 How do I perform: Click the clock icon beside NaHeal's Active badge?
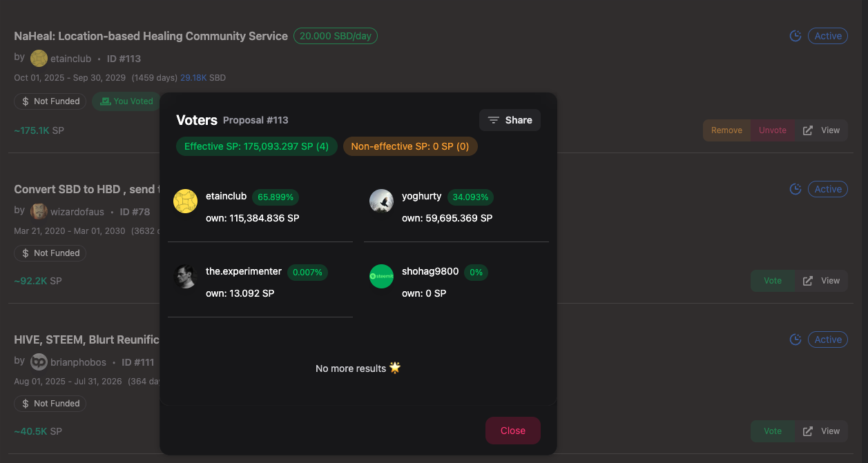pos(795,36)
